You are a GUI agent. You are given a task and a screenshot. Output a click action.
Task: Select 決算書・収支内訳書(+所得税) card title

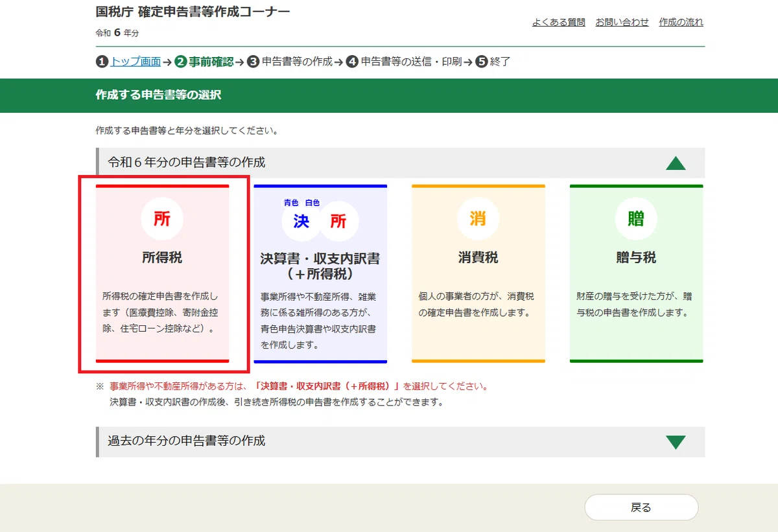pyautogui.click(x=320, y=266)
